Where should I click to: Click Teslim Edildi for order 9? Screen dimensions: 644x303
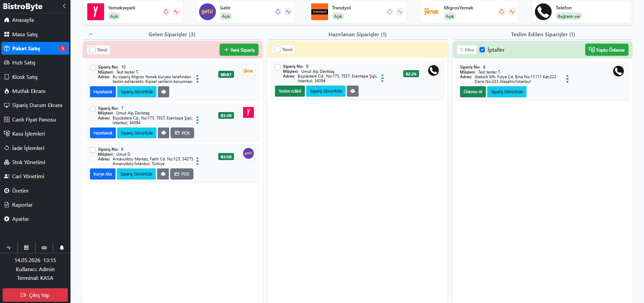[x=290, y=91]
